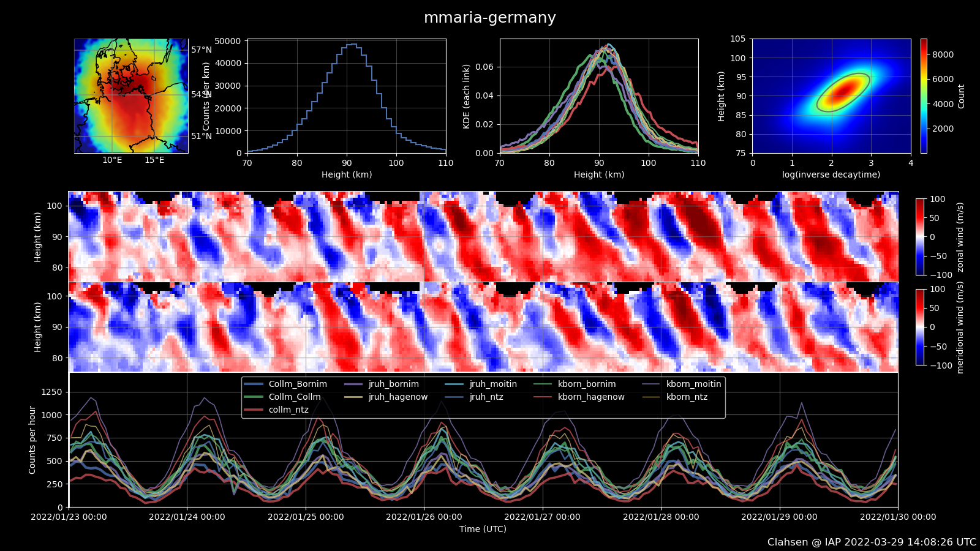Open the Germany meteor density map
The image size is (980, 551).
click(x=131, y=96)
